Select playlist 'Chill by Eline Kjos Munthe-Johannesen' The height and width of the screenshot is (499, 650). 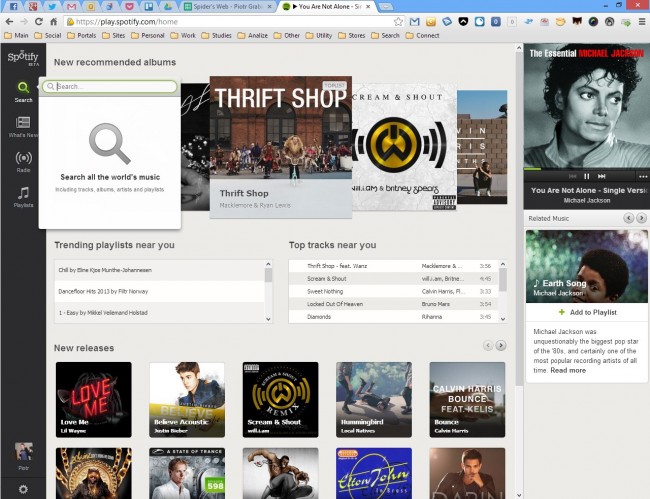click(160, 270)
